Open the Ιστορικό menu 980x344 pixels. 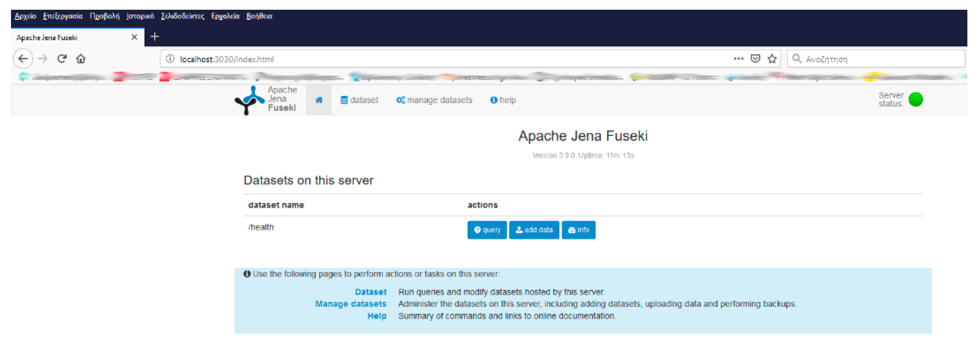(x=140, y=16)
